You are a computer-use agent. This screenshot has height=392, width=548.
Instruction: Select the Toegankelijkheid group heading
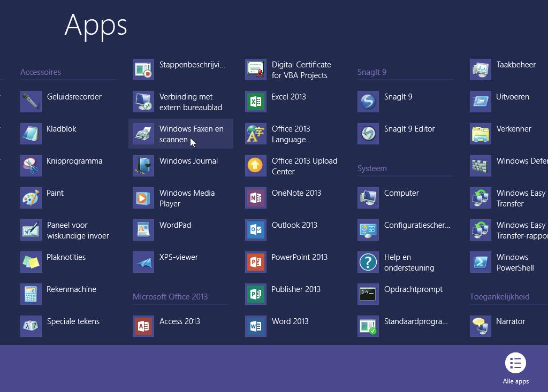[x=499, y=297]
